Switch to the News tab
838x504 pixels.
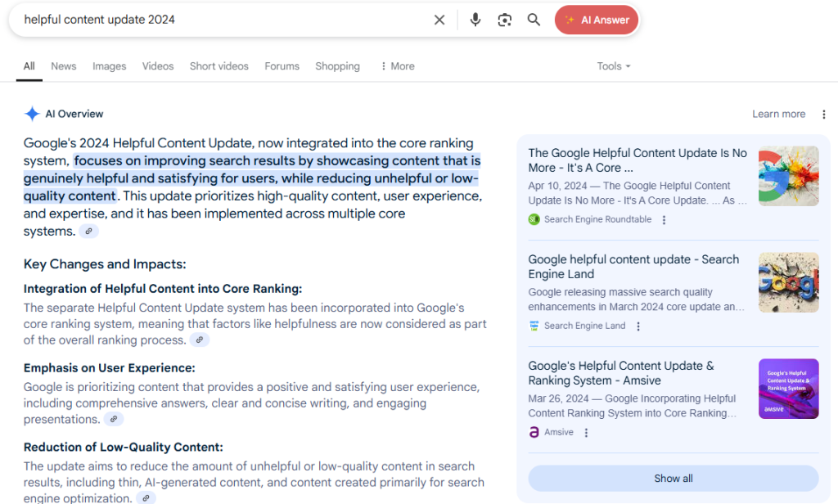64,66
